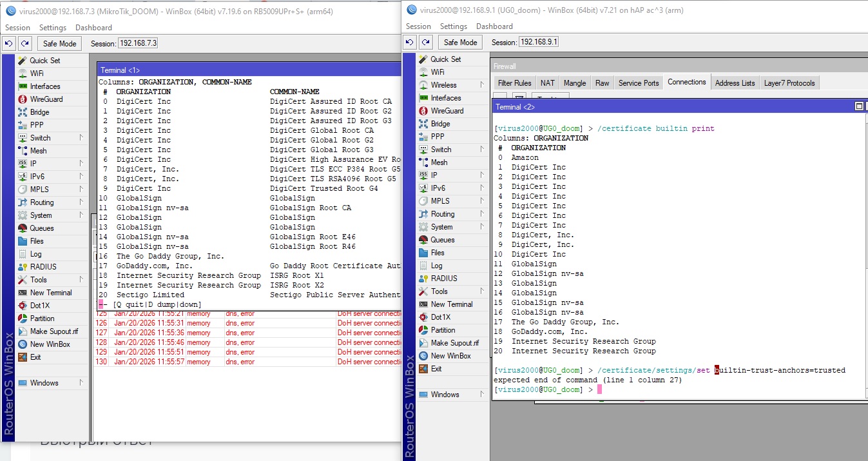Expand IPv6 submenu in MikroTik_DOOM sidebar
Screen dimensions: 868x461
(x=81, y=177)
